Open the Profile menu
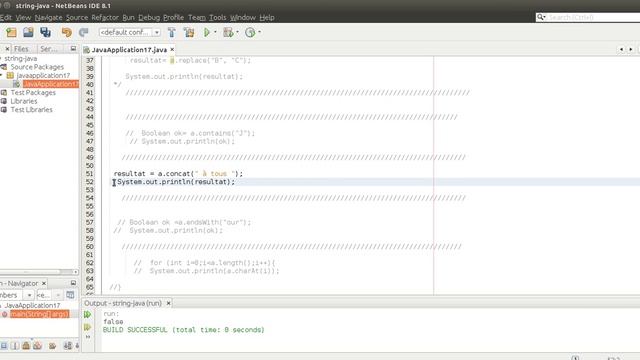The image size is (640, 360). [173, 17]
